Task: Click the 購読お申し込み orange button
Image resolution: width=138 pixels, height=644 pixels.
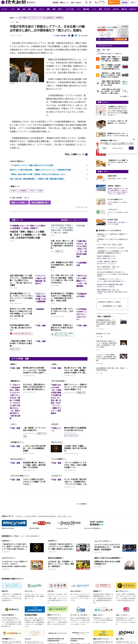Action: (114, 2)
